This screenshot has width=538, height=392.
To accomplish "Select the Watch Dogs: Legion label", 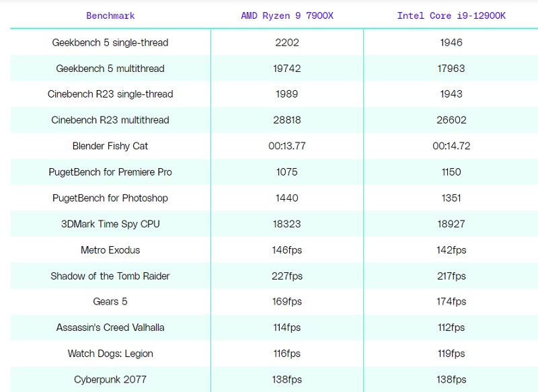I will tap(110, 354).
